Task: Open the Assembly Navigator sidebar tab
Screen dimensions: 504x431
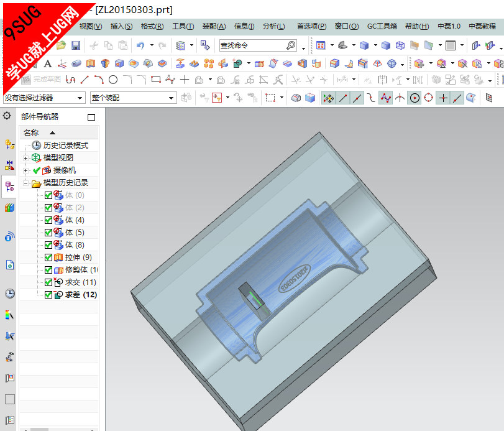Action: coord(10,145)
